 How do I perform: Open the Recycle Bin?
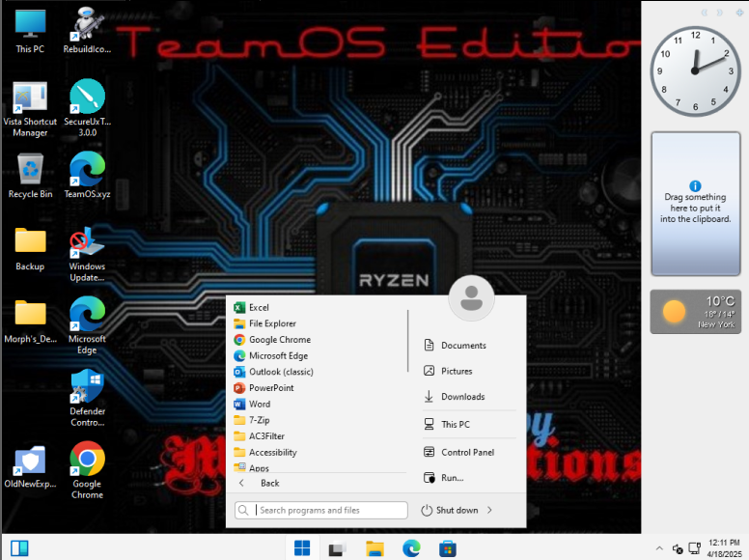30,176
